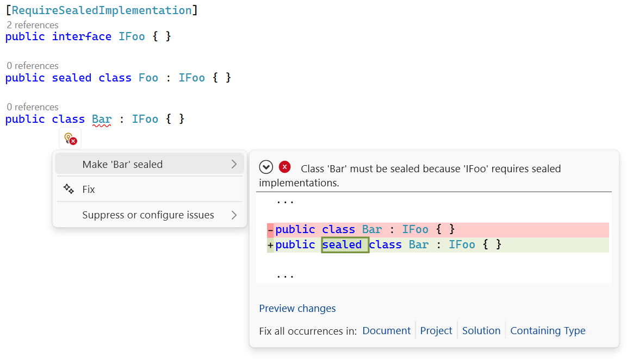Click the highlighted sealed keyword in diff

click(345, 244)
